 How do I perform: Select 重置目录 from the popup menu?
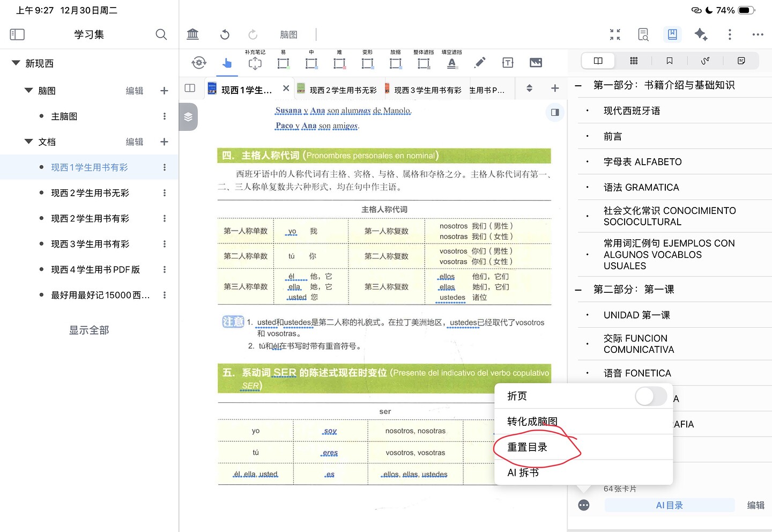coord(528,447)
